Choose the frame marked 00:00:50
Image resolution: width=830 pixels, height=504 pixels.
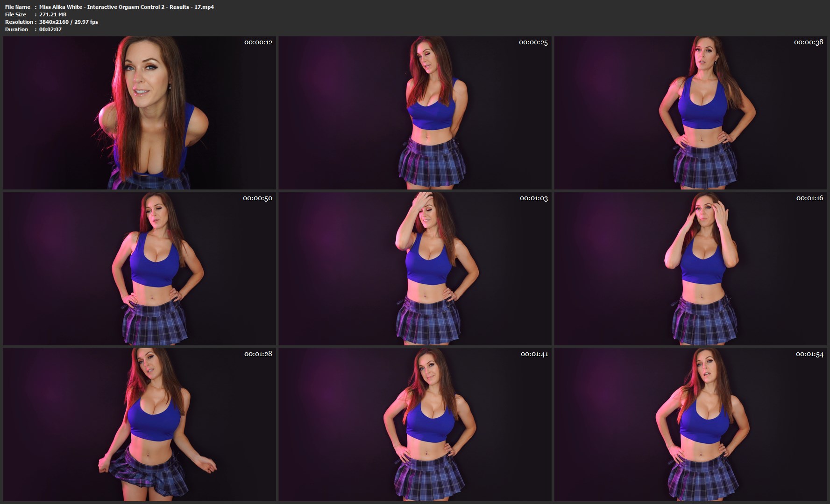pyautogui.click(x=139, y=269)
